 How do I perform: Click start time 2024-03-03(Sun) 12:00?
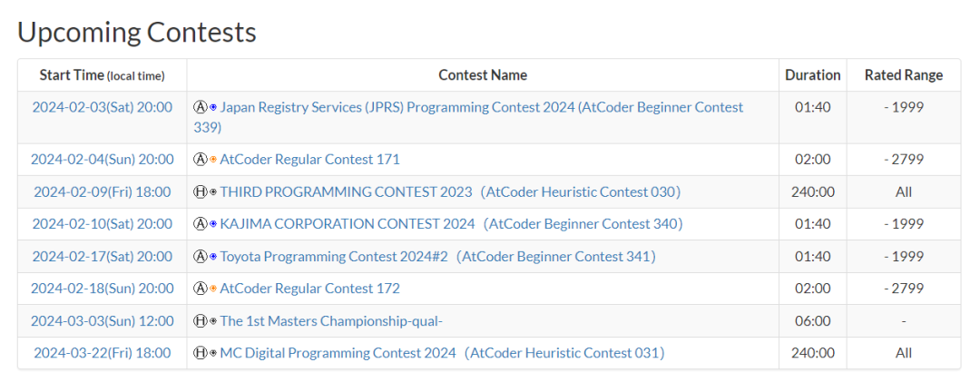[x=103, y=320]
